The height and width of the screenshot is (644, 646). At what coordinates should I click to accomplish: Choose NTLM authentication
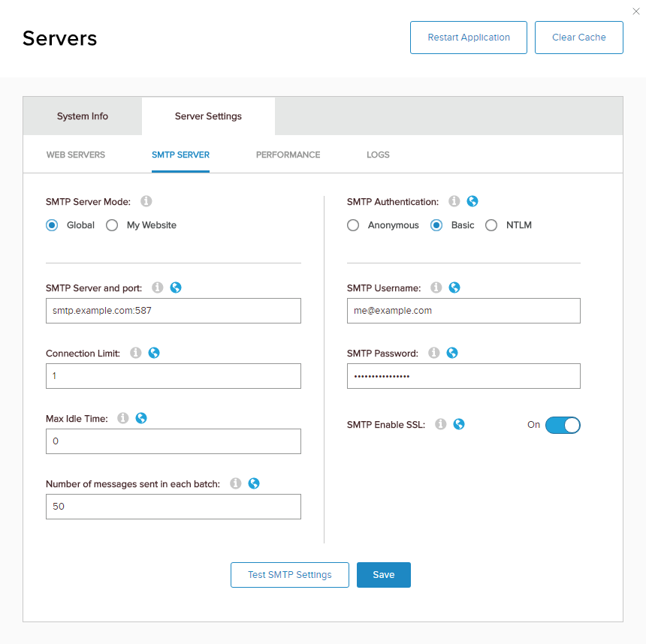tap(491, 225)
